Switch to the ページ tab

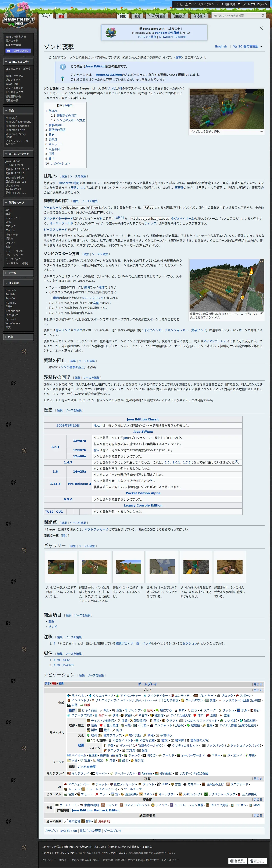coord(46,16)
